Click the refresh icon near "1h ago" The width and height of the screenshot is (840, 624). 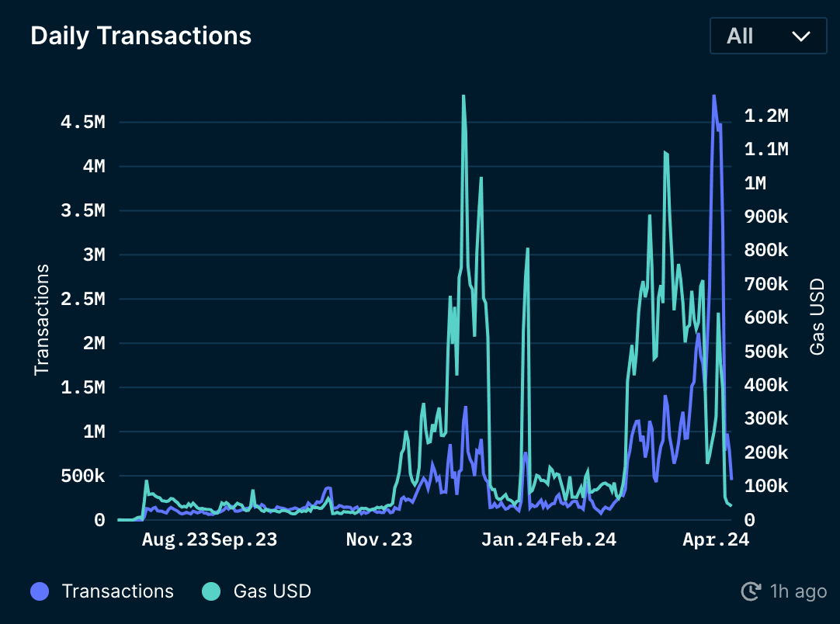click(750, 591)
